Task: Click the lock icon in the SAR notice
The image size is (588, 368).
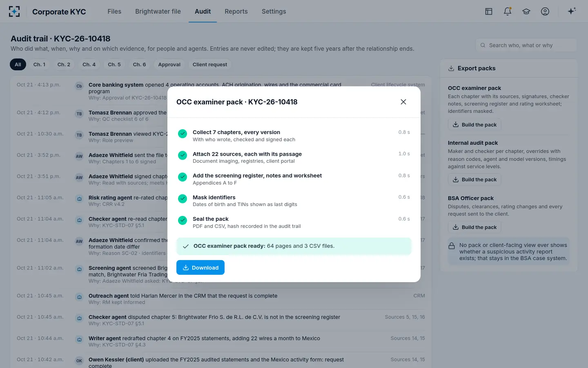Action: click(452, 246)
